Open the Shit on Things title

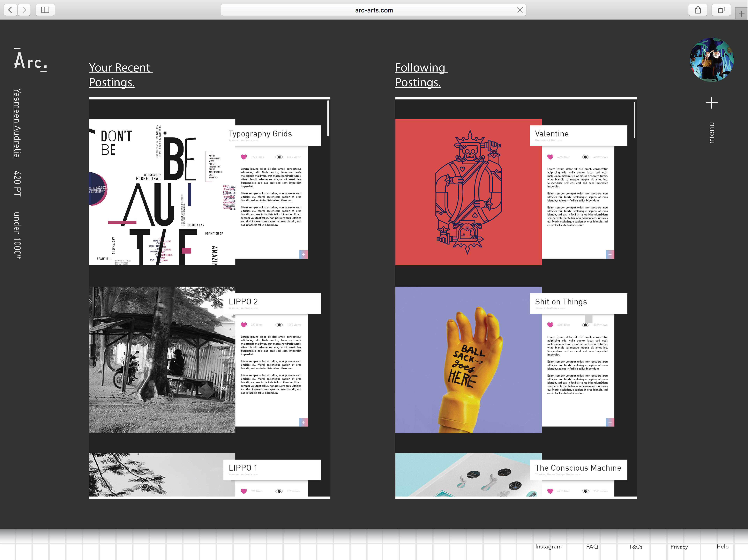coord(561,302)
